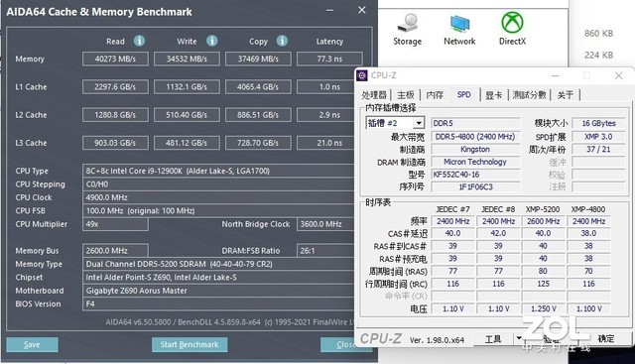Click the 37 / 21 week/year field
635x364 pixels.
click(598, 150)
